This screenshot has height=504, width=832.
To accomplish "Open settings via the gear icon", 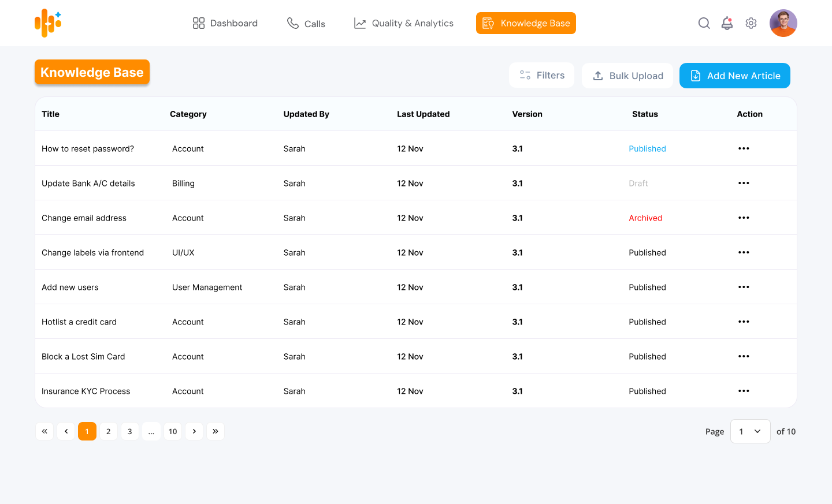I will point(751,23).
